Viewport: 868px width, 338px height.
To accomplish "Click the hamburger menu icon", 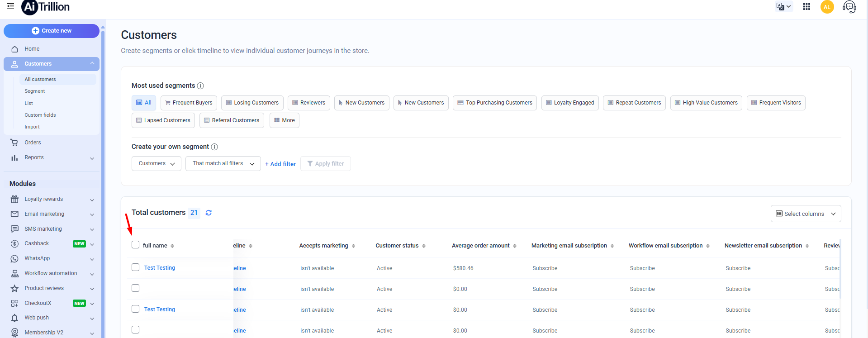I will [x=10, y=6].
